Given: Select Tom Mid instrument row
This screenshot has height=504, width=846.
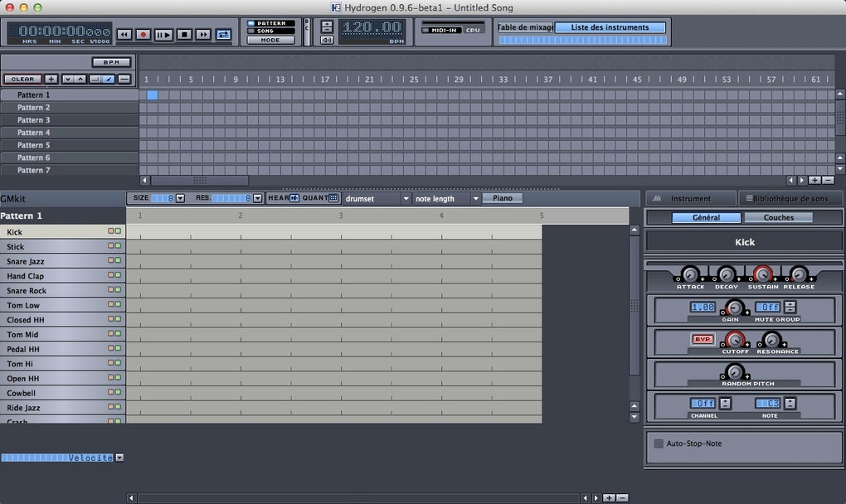Looking at the screenshot, I should pyautogui.click(x=62, y=334).
